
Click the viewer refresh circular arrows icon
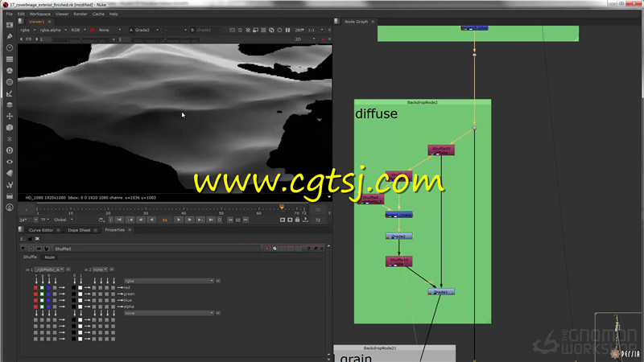pyautogui.click(x=271, y=30)
